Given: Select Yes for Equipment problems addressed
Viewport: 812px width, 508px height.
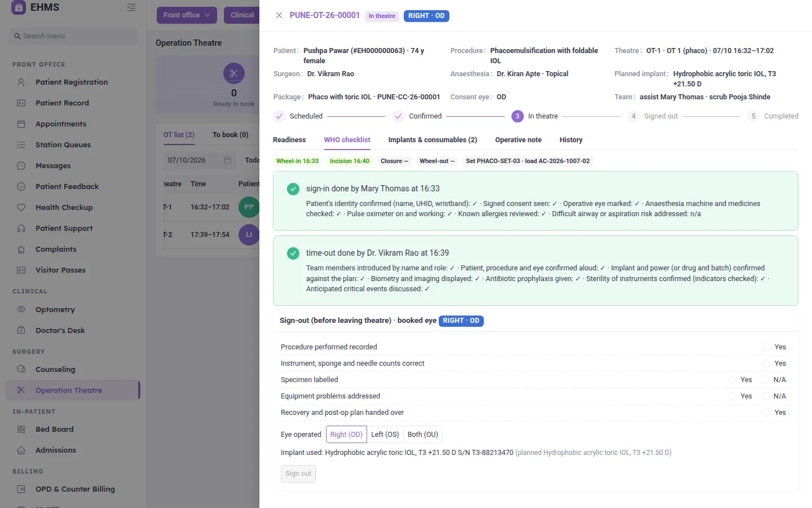Looking at the screenshot, I should click(x=732, y=396).
